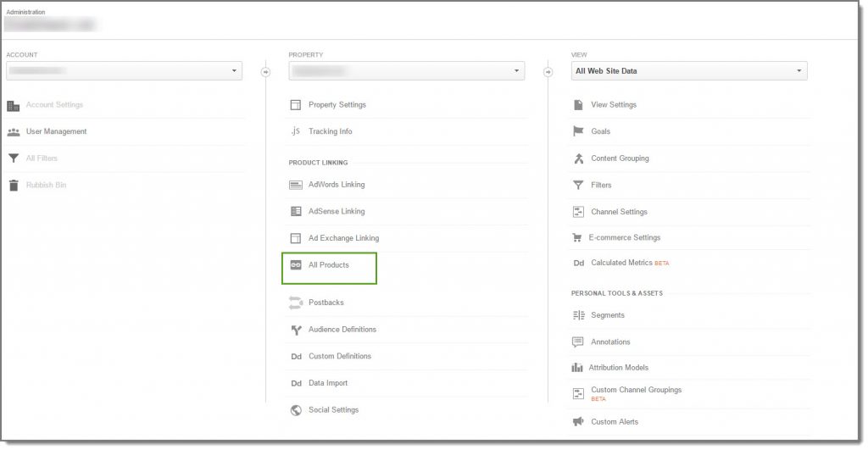The width and height of the screenshot is (868, 450).
Task: Click the Attribution Models bar chart icon
Action: pos(577,368)
